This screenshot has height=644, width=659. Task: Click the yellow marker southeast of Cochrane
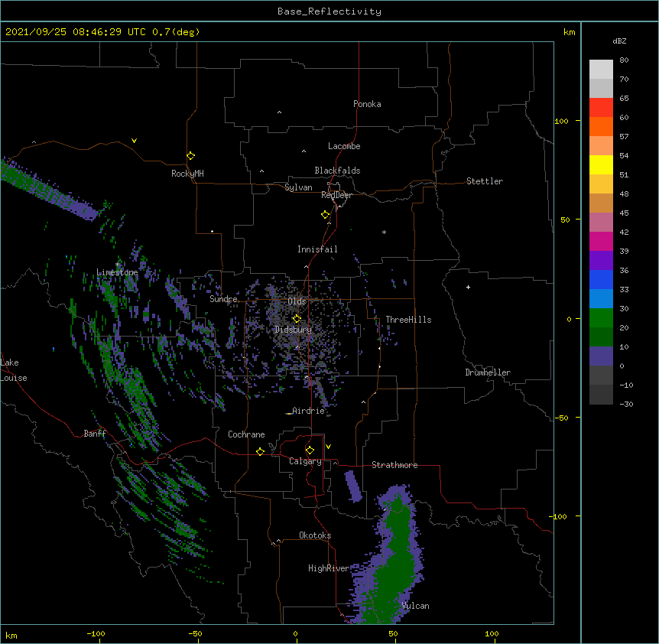[x=260, y=451]
